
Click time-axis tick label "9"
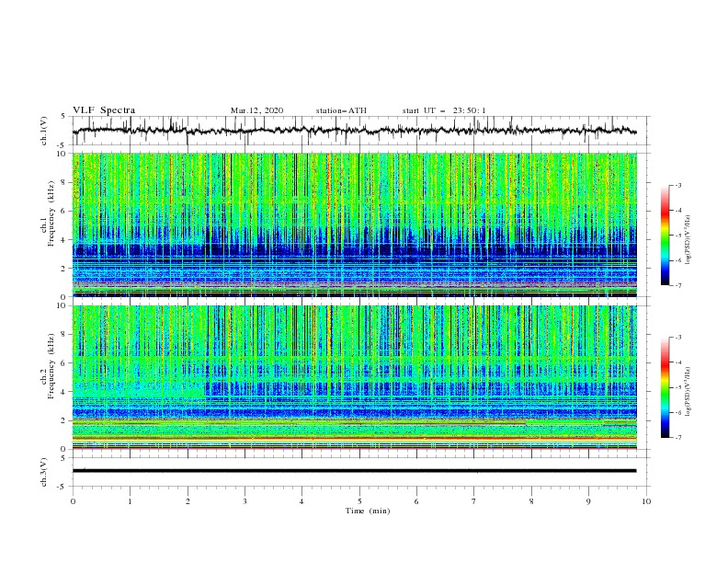(588, 501)
